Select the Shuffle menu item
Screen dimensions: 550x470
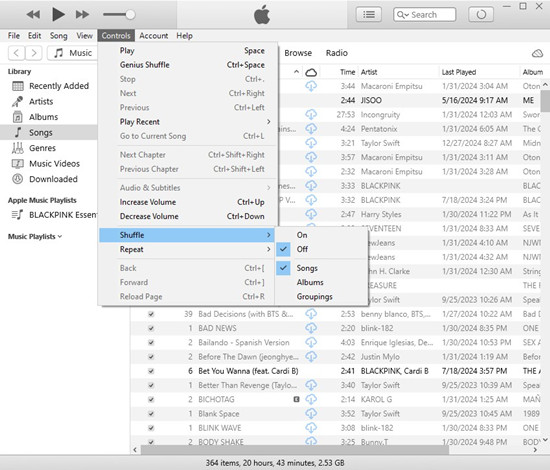(187, 235)
